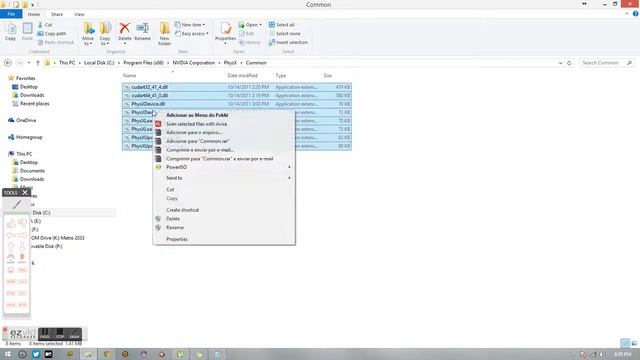Choose Adicionar para o arquivo
Viewport: 640px width, 360px height.
point(194,133)
